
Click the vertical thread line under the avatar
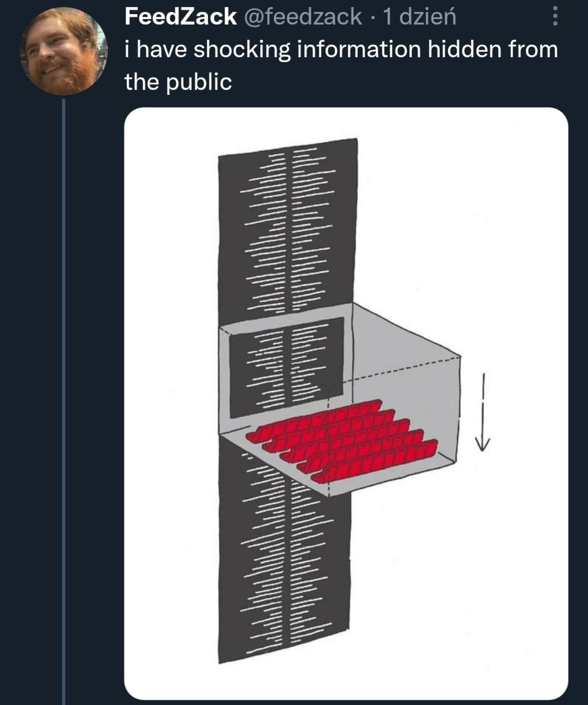click(64, 392)
